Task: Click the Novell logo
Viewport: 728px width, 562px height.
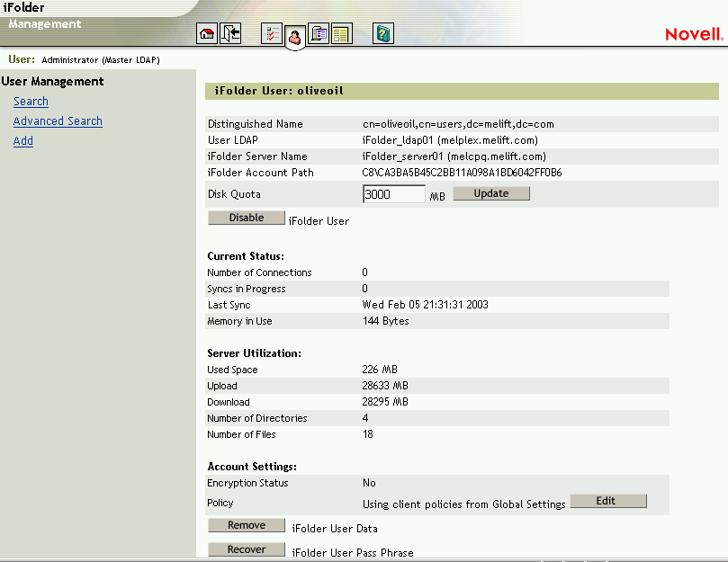Action: pyautogui.click(x=694, y=34)
